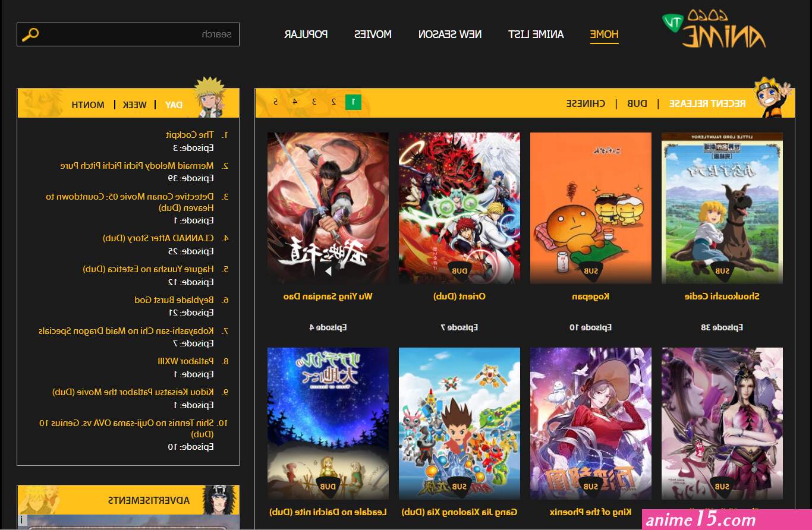The image size is (812, 530).
Task: Open the Leadale no Daichi nite poster
Action: (x=328, y=423)
